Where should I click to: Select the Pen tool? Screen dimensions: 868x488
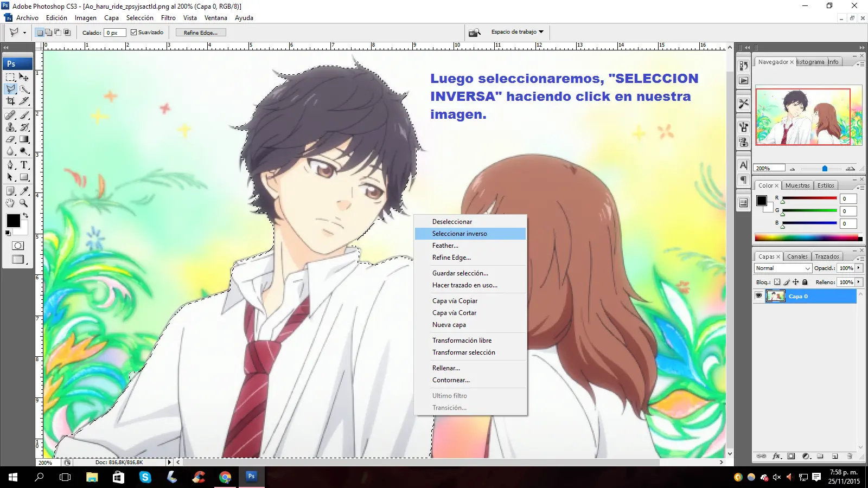[10, 165]
